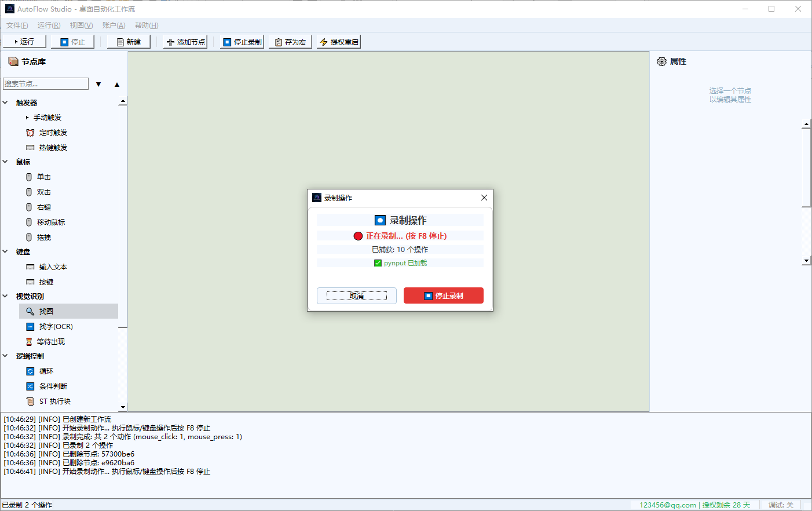The width and height of the screenshot is (812, 511).
Task: Select the 手动触发 node
Action: (47, 118)
